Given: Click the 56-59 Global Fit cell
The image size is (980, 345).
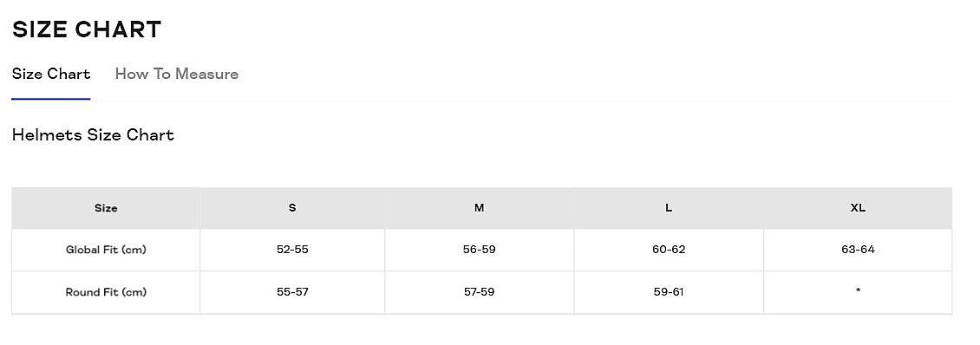Looking at the screenshot, I should pyautogui.click(x=480, y=250).
